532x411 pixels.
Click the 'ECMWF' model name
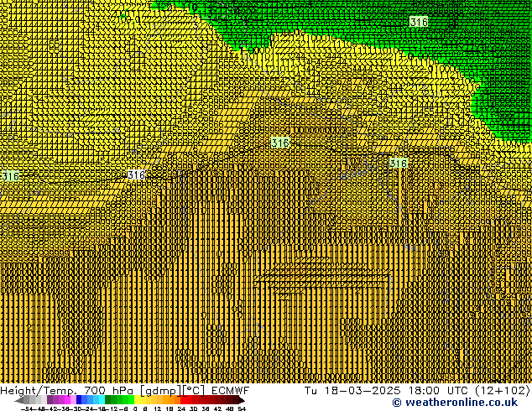(x=230, y=391)
